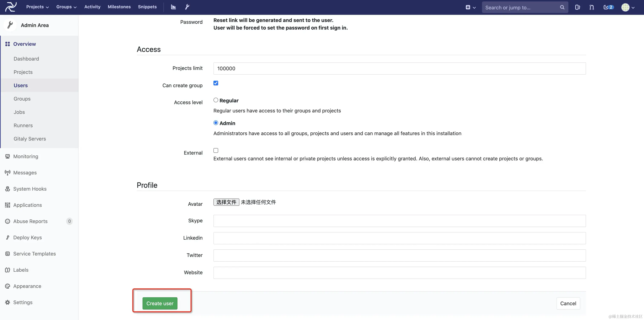The height and width of the screenshot is (320, 644).
Task: Open Snippets in the top navbar
Action: [147, 7]
